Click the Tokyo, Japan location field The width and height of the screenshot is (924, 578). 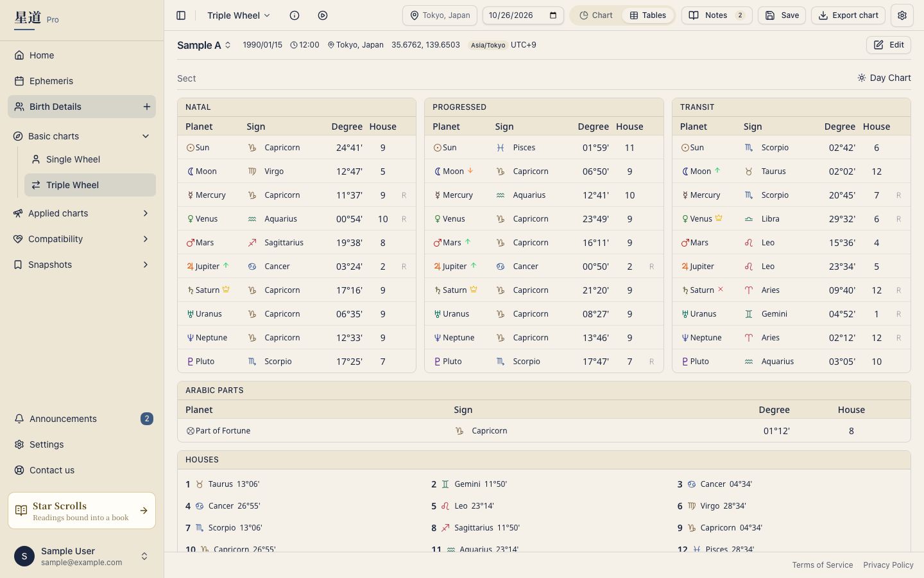pyautogui.click(x=440, y=15)
